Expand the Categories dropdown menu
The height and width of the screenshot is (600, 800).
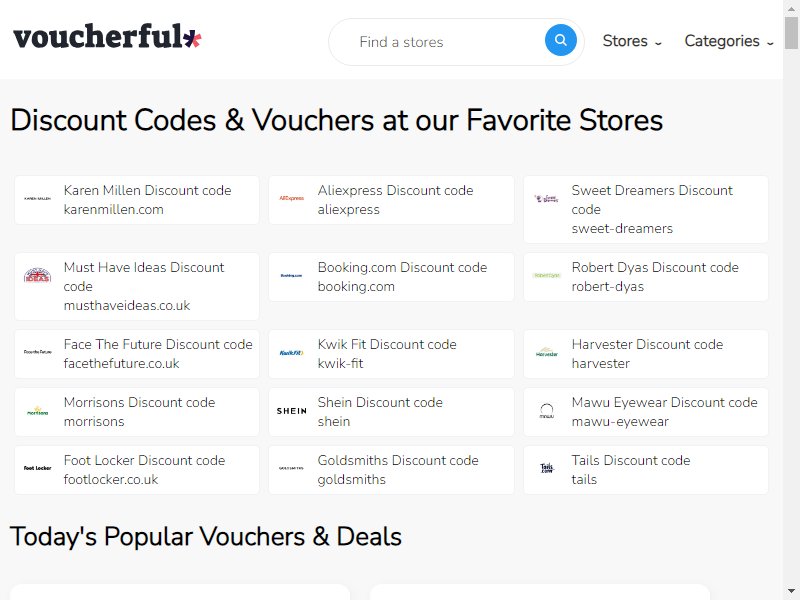pos(729,41)
